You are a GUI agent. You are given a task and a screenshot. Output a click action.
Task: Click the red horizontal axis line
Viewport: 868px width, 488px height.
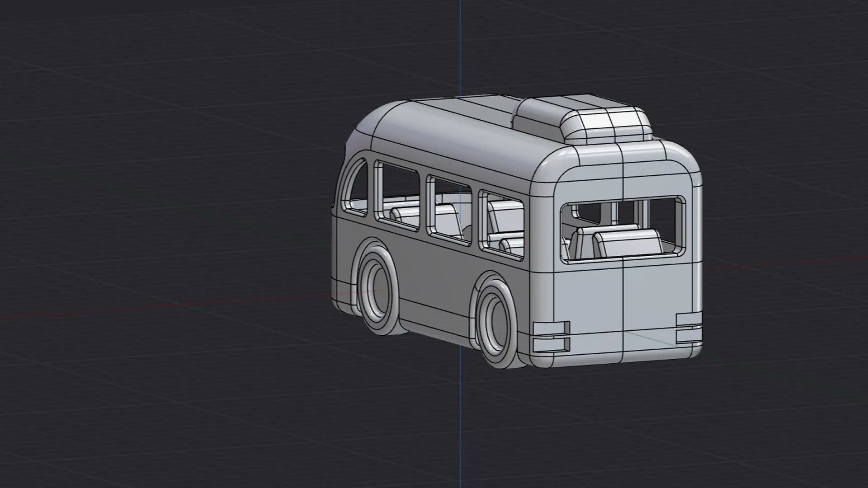tap(136, 308)
